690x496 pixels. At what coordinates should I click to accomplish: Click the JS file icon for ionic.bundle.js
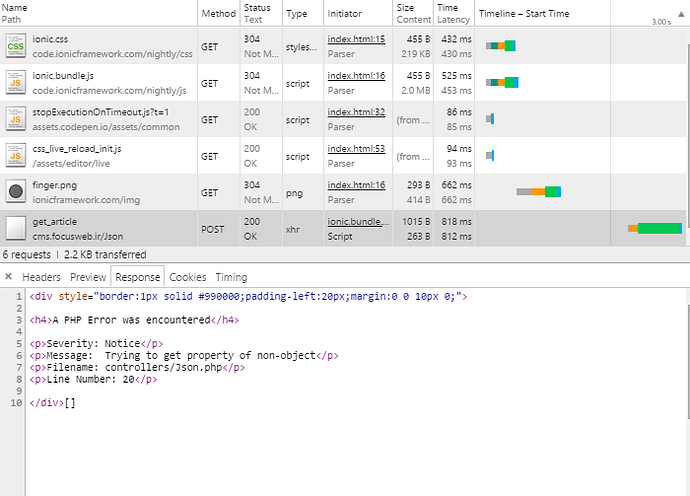(x=15, y=83)
